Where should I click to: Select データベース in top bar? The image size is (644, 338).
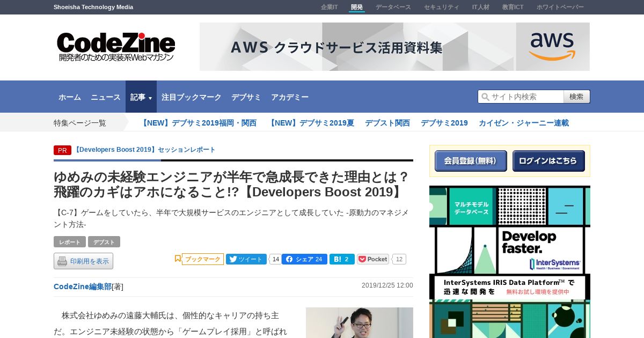[x=393, y=7]
